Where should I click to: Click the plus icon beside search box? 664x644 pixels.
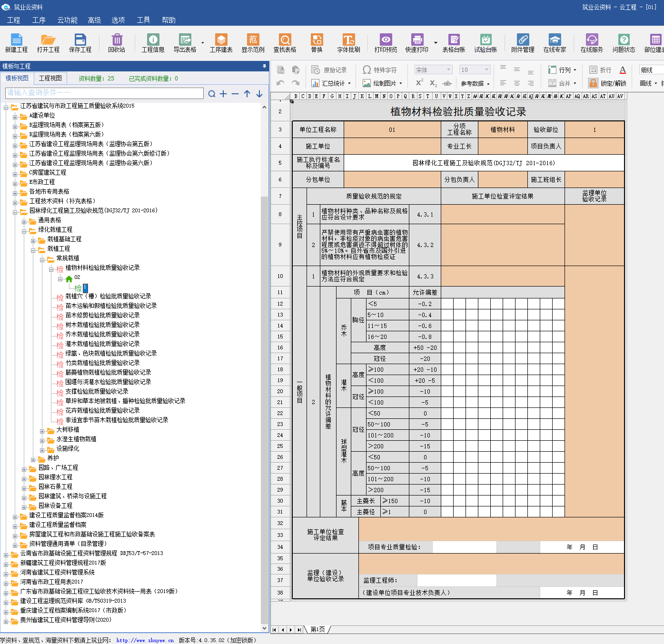coord(223,94)
